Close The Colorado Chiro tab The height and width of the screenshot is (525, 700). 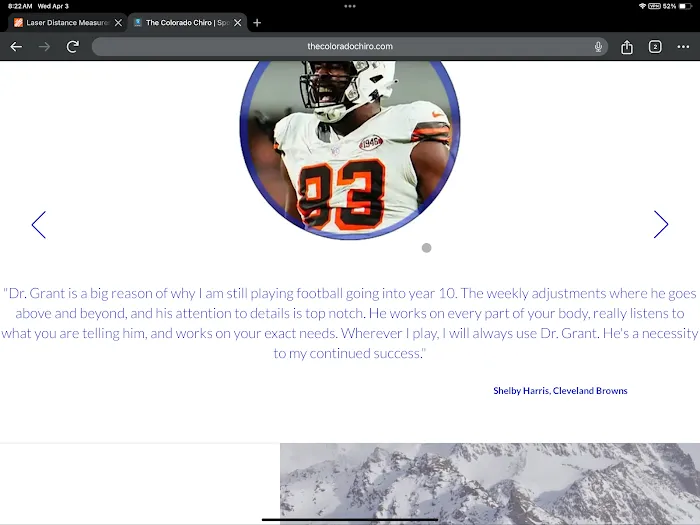point(238,23)
